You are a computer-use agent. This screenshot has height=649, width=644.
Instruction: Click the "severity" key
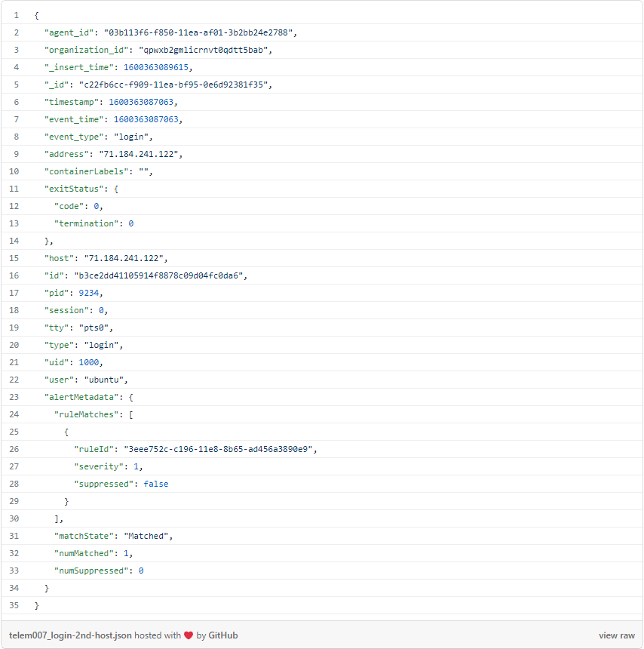[99, 467]
